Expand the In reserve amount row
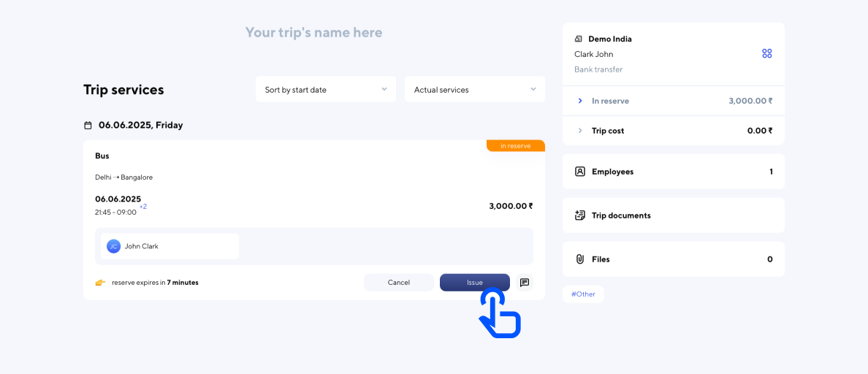 (580, 101)
